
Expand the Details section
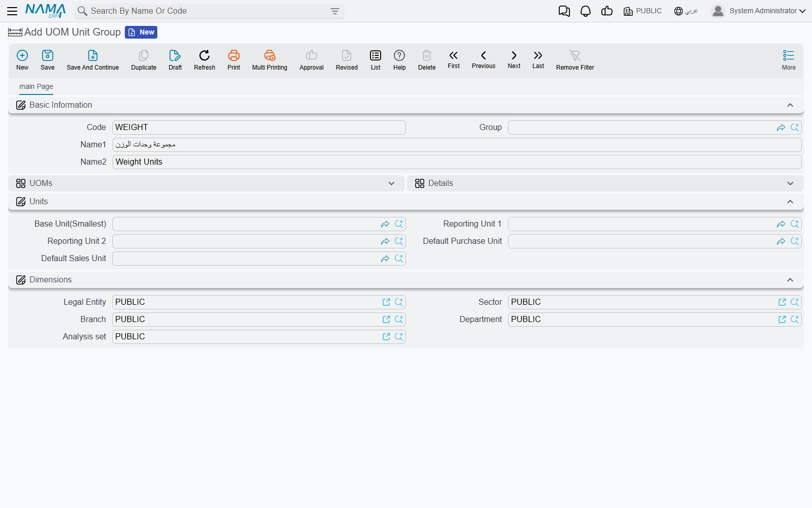tap(790, 183)
